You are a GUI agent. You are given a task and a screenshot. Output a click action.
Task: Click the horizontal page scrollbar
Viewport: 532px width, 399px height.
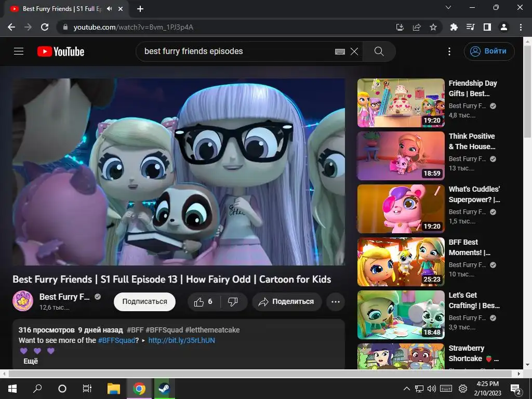pos(260,374)
